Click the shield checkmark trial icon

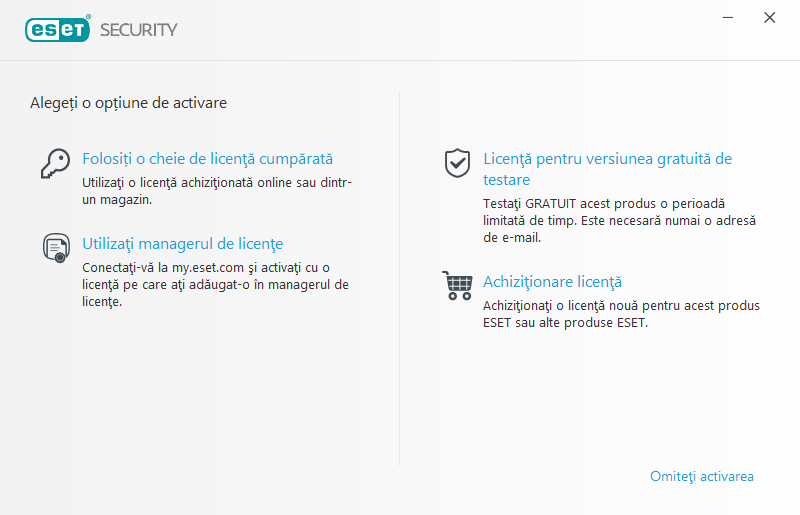(x=457, y=162)
